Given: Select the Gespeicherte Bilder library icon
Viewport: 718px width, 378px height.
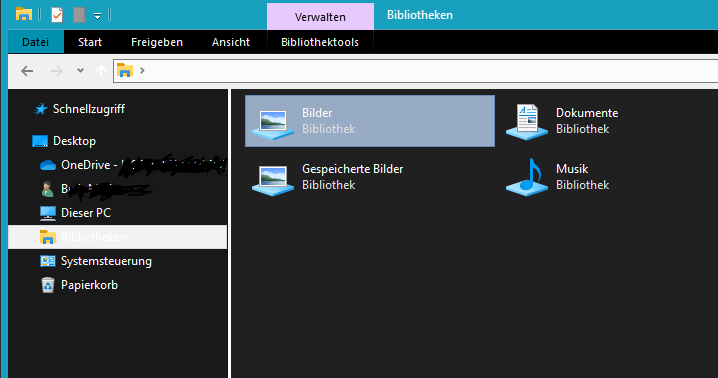Looking at the screenshot, I should (x=273, y=180).
